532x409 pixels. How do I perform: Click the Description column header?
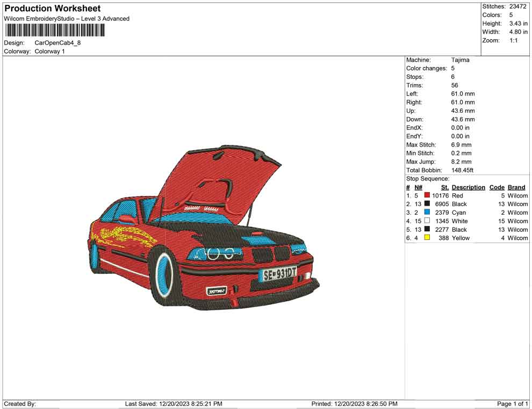click(x=469, y=187)
